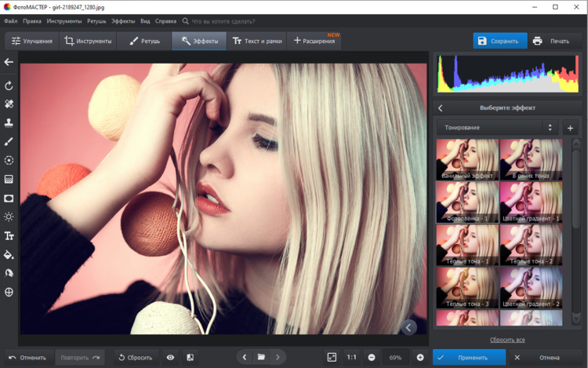This screenshot has width=588, height=368.
Task: Zoom out with the minus icon
Action: coord(372,357)
